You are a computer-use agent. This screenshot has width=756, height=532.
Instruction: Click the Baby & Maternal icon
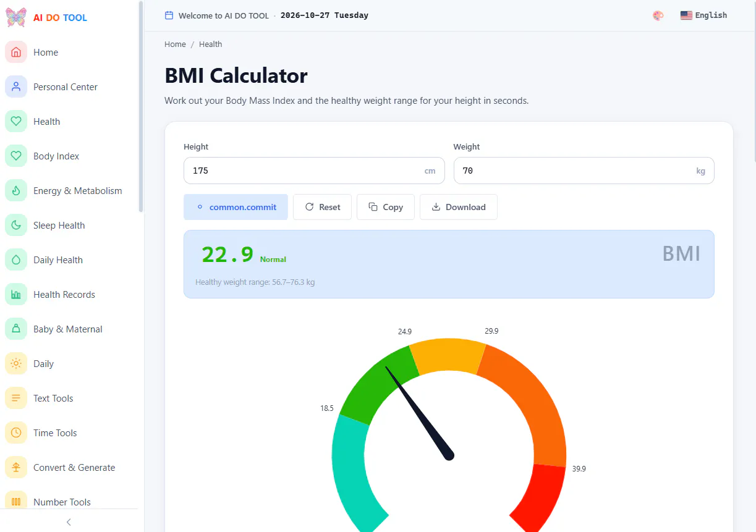pyautogui.click(x=16, y=329)
